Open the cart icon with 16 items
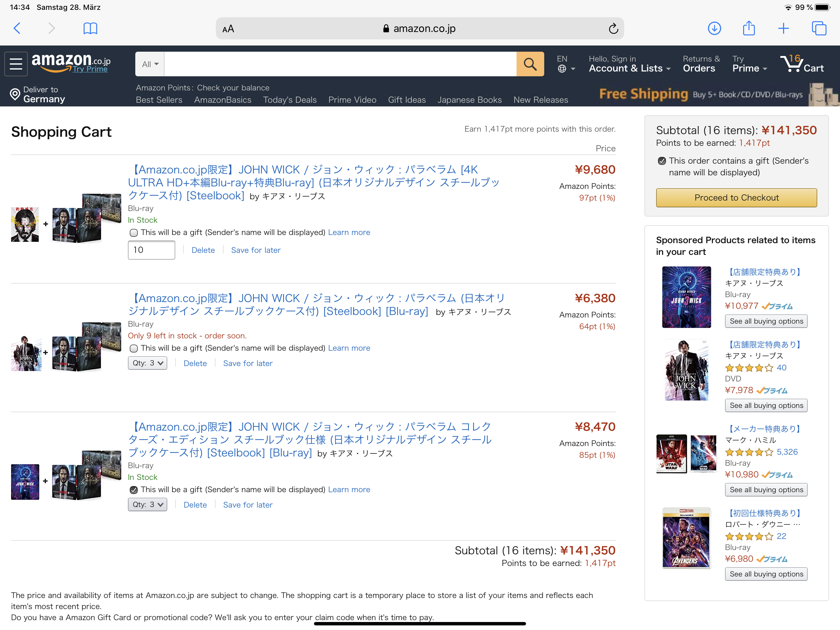The height and width of the screenshot is (630, 840). click(x=802, y=64)
